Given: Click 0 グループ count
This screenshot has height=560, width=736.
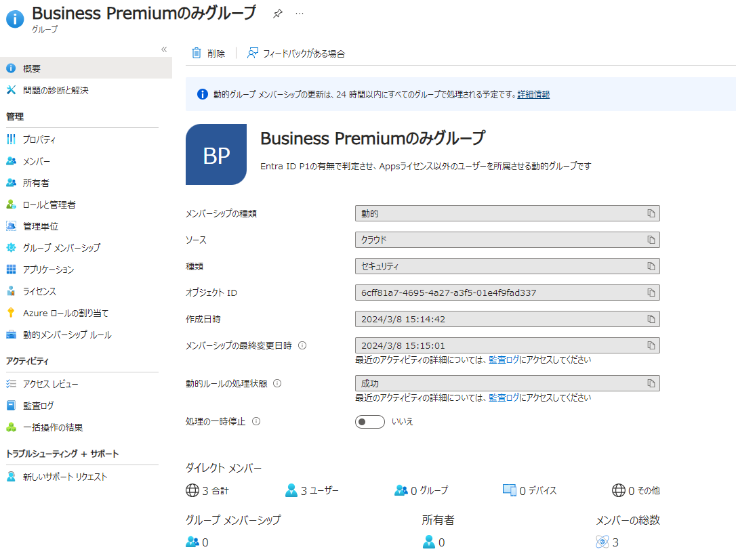Looking at the screenshot, I should 422,490.
